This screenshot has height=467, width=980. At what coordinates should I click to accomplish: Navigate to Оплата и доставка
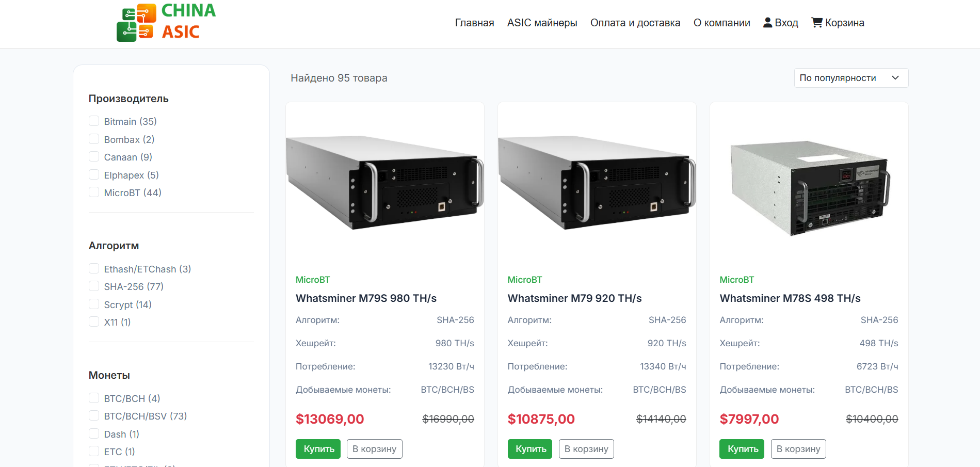click(x=635, y=23)
